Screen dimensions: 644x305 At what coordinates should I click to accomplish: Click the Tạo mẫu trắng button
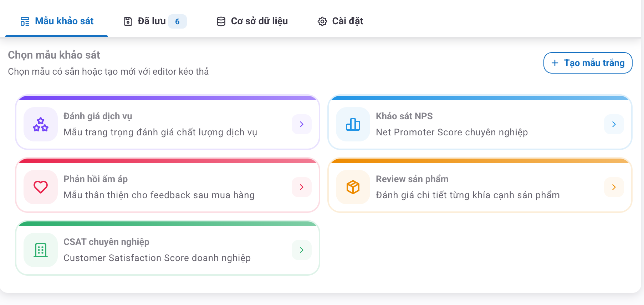click(587, 63)
